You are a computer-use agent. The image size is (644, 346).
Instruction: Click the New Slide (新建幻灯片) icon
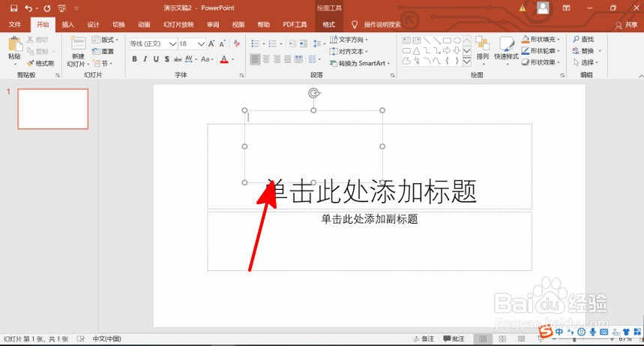pos(78,44)
